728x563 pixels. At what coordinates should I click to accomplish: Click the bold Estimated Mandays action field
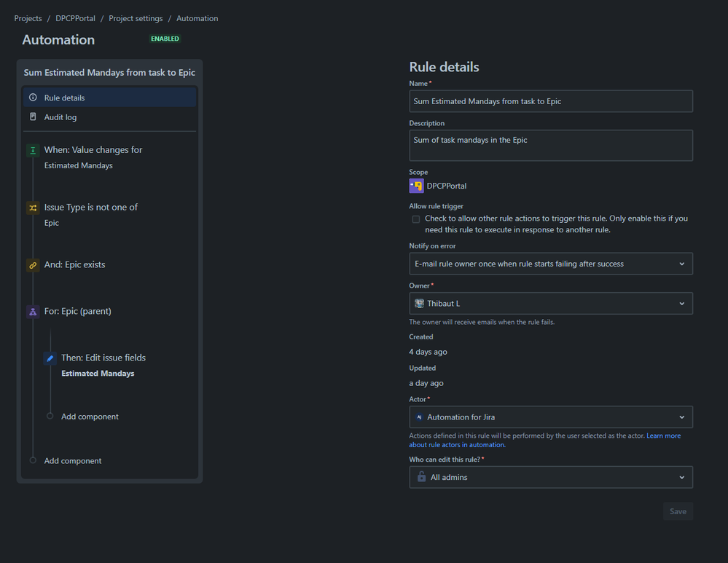pyautogui.click(x=98, y=374)
